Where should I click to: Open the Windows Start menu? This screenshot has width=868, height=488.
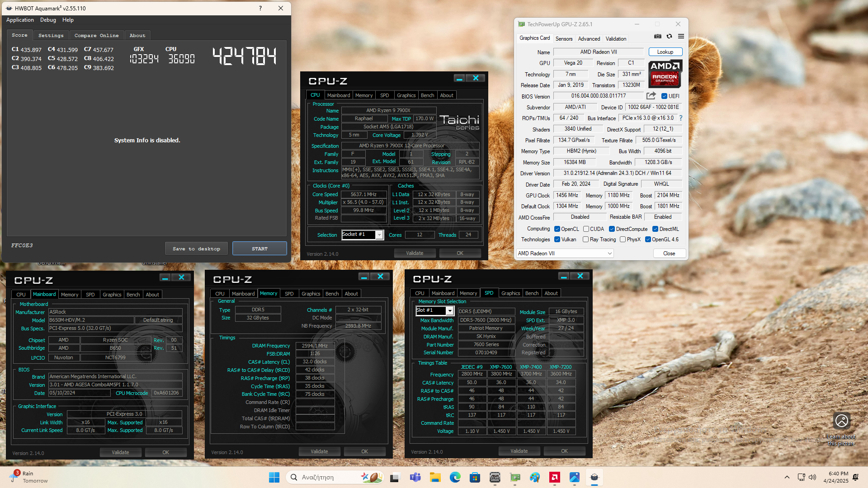(x=274, y=477)
